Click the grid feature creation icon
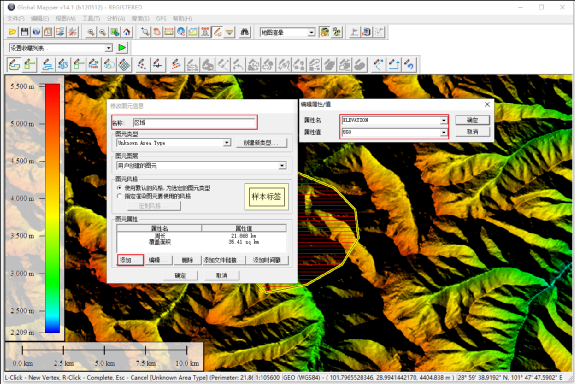The height and width of the screenshot is (384, 575). tap(125, 65)
